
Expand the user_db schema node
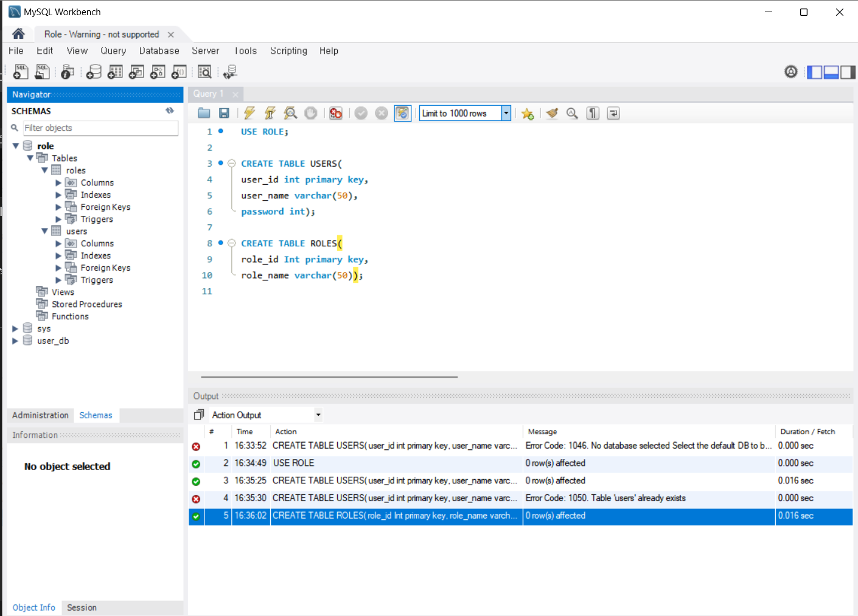tap(15, 341)
